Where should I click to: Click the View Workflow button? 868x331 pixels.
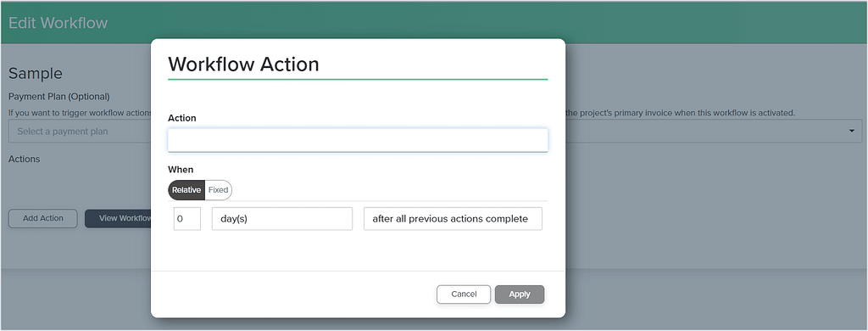(119, 218)
